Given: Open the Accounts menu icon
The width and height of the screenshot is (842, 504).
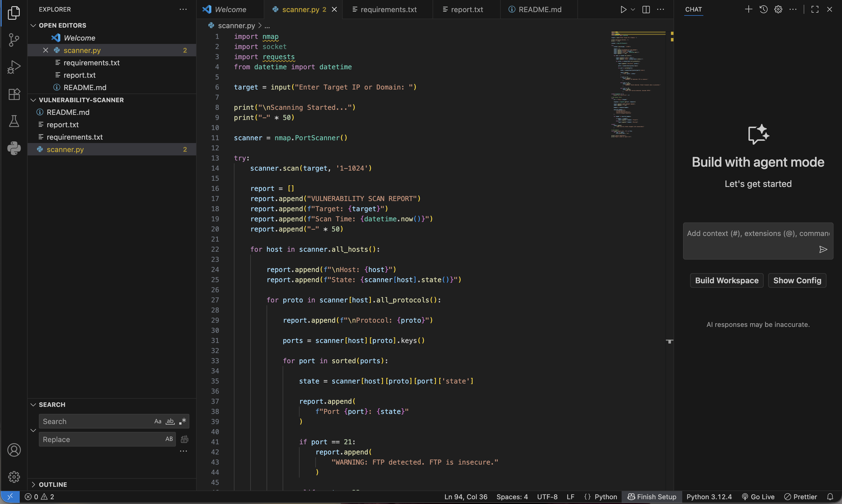Looking at the screenshot, I should pyautogui.click(x=14, y=450).
